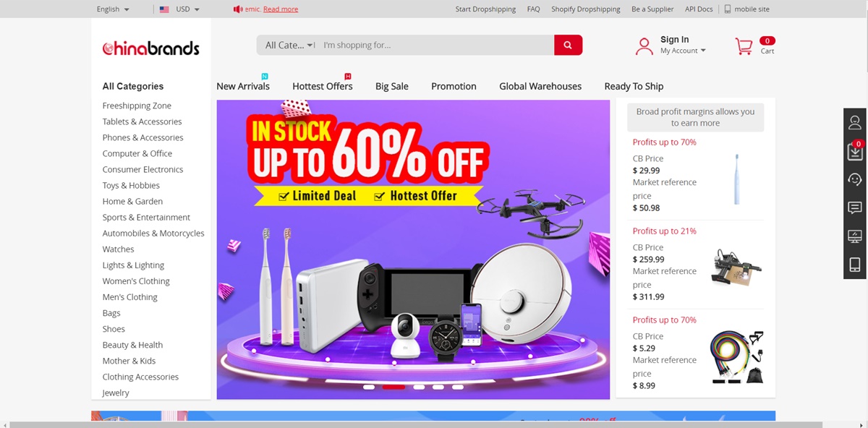The width and height of the screenshot is (868, 428).
Task: Open customer support headset icon in sidebar
Action: [855, 179]
